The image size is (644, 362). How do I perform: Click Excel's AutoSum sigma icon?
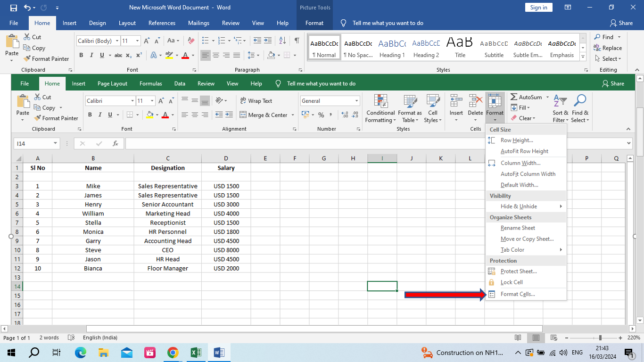coord(514,97)
